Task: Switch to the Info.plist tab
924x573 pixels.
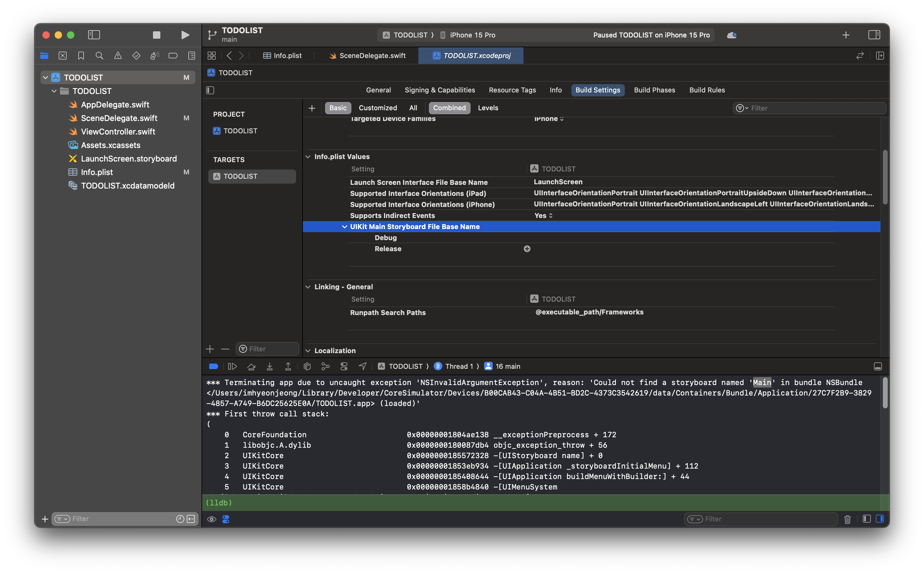Action: 282,56
